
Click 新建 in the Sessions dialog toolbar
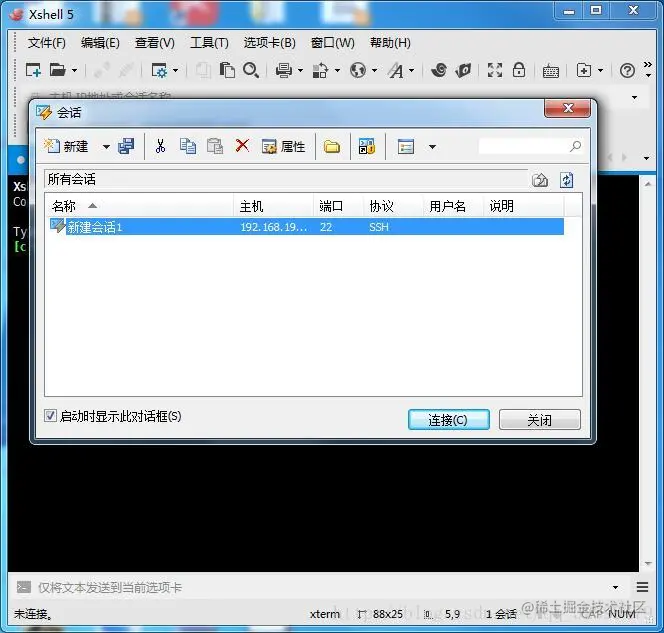[x=66, y=147]
